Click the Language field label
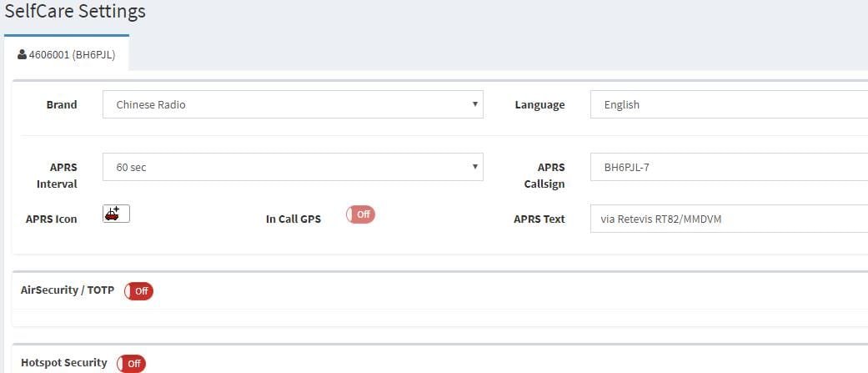Viewport: 868px width, 373px height. pos(539,104)
